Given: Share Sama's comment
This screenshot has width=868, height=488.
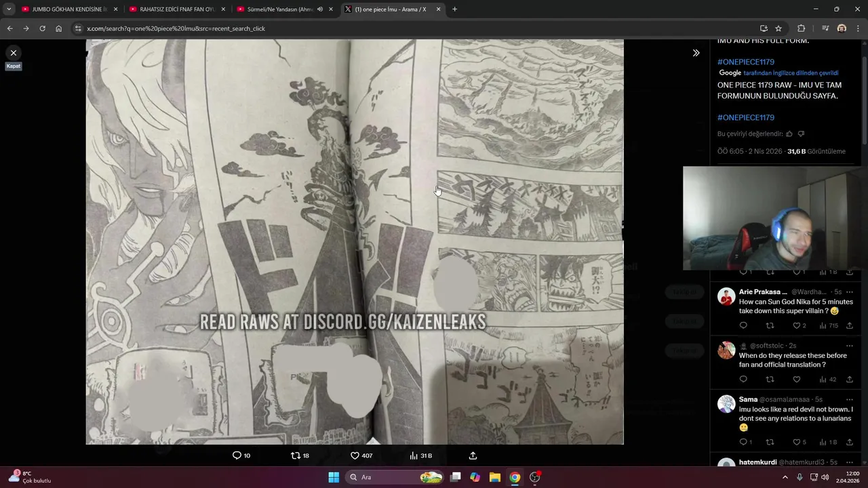Looking at the screenshot, I should click(x=850, y=442).
